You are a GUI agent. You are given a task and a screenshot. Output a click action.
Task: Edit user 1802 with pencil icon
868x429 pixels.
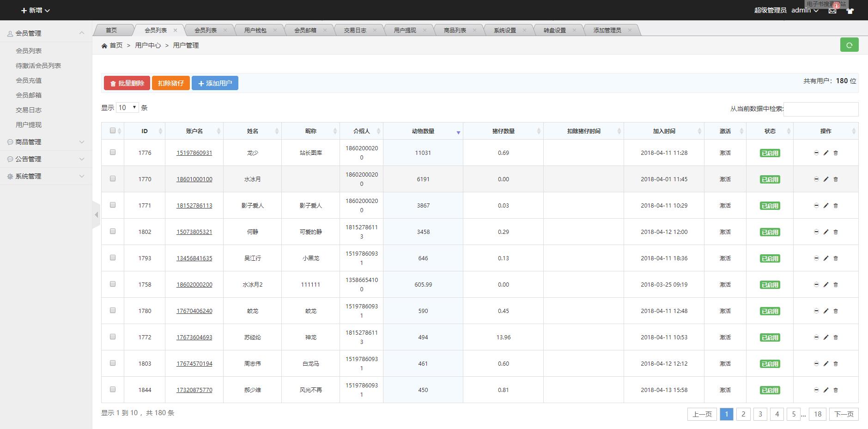pyautogui.click(x=826, y=232)
